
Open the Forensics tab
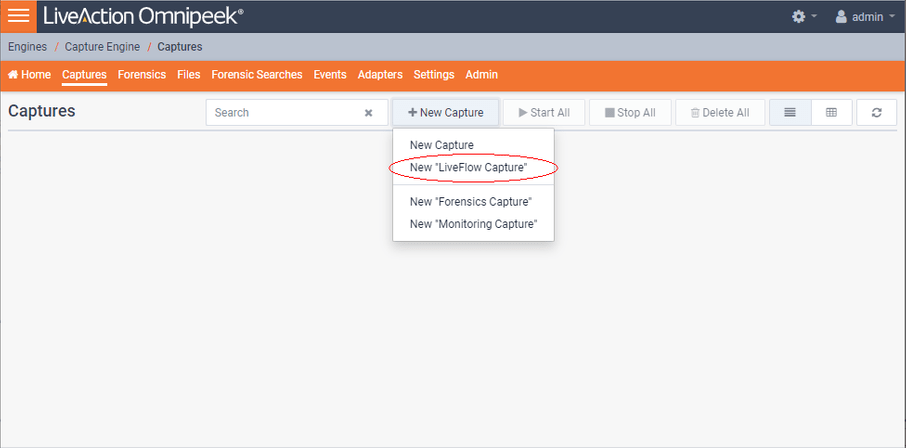pyautogui.click(x=142, y=75)
